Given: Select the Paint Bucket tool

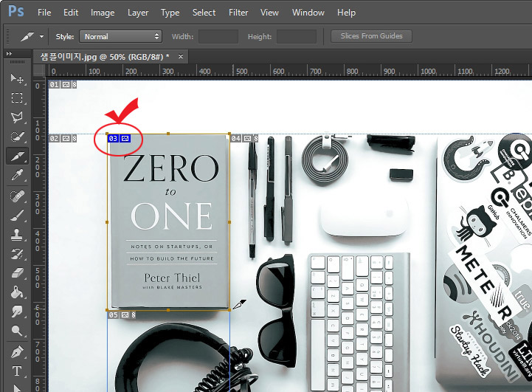Looking at the screenshot, I should [17, 292].
